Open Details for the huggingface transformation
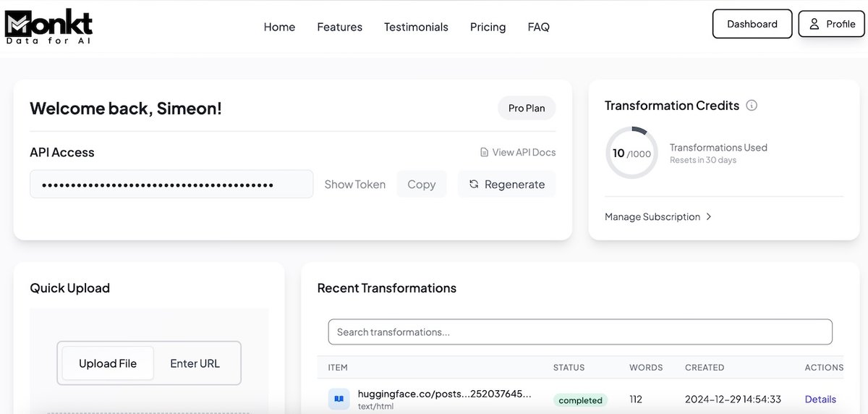The image size is (868, 414). tap(820, 400)
